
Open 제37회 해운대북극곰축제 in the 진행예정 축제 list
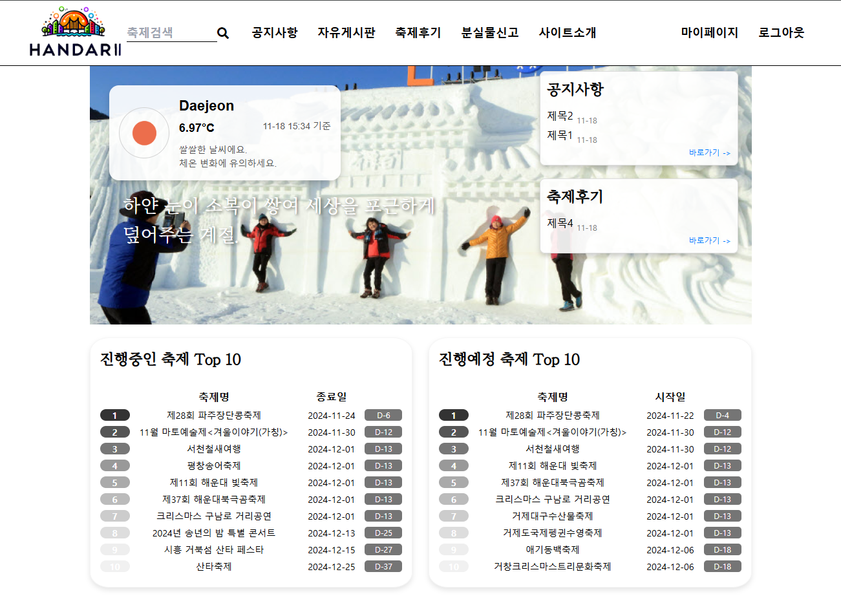click(x=553, y=482)
